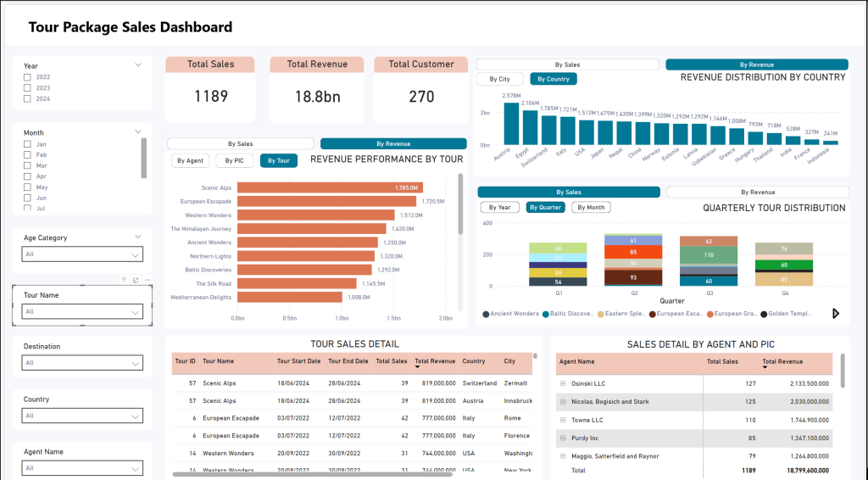
Task: Click the By PIC button
Action: (234, 160)
